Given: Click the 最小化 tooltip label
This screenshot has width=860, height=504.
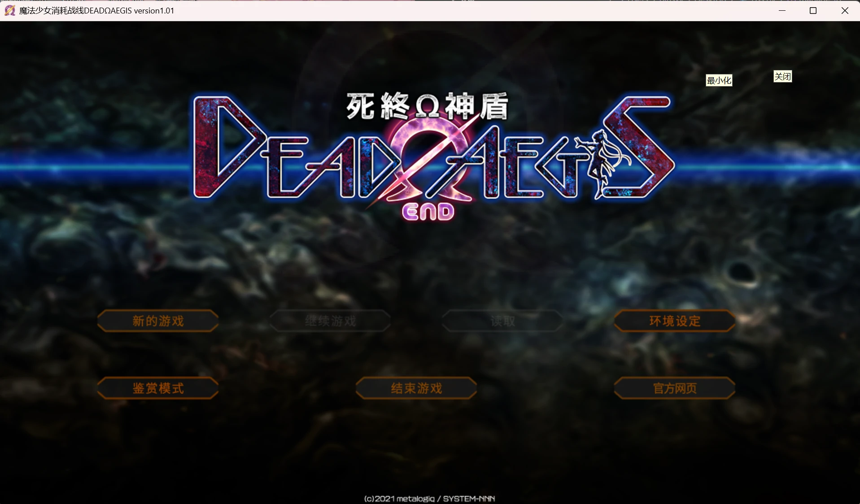Looking at the screenshot, I should click(x=719, y=80).
